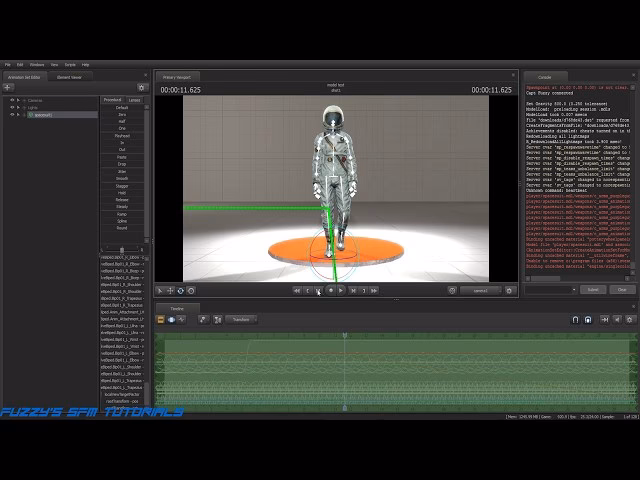
Task: Open the camera1 selection dropdown
Action: click(481, 291)
